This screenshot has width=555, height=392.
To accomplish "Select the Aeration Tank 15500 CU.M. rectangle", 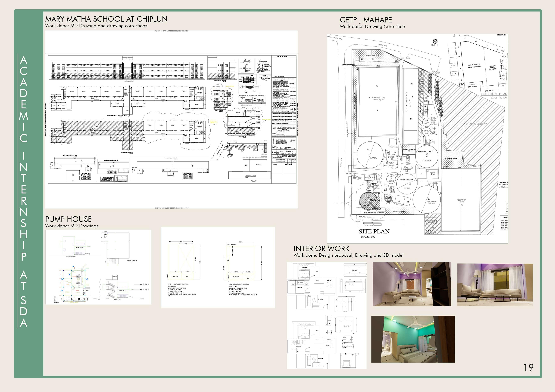I will pos(378,101).
